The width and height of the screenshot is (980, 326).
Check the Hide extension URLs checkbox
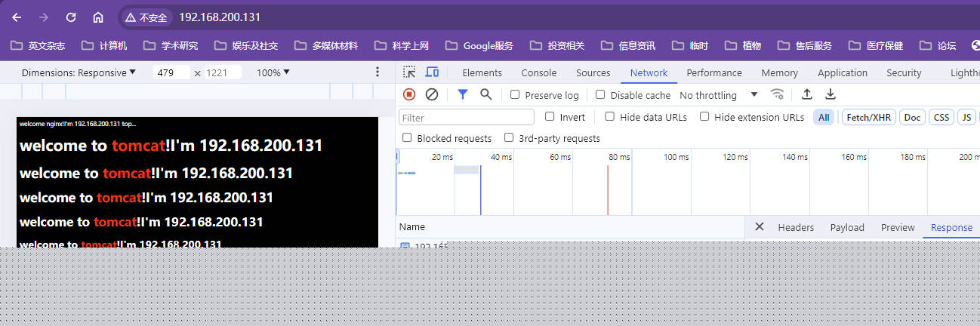click(x=704, y=116)
